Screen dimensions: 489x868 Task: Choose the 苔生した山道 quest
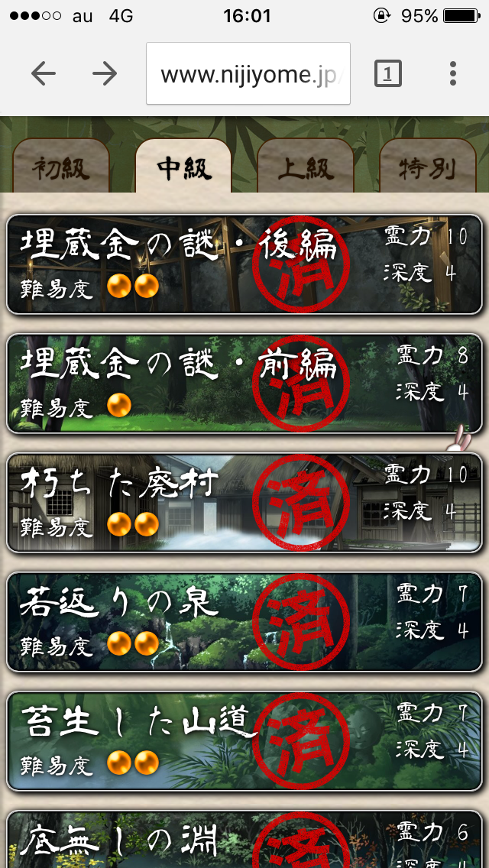pyautogui.click(x=244, y=741)
